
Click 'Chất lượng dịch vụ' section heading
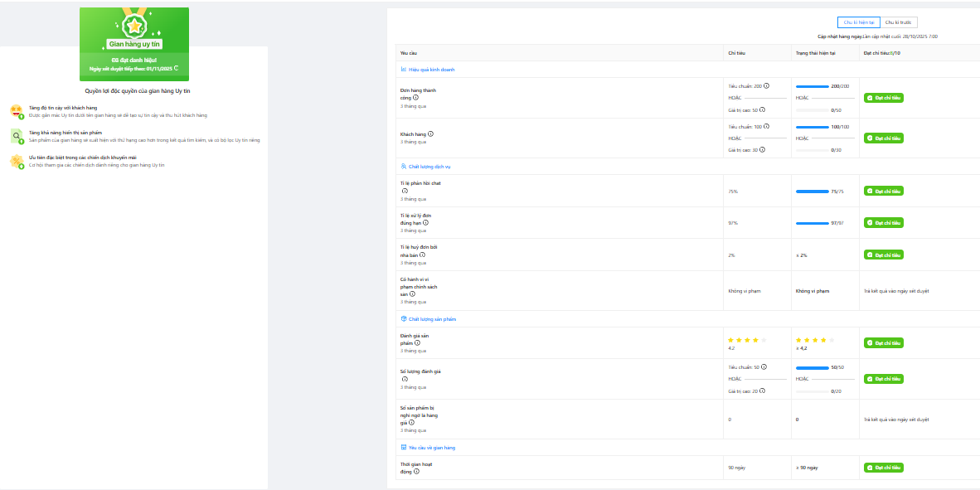tap(429, 167)
